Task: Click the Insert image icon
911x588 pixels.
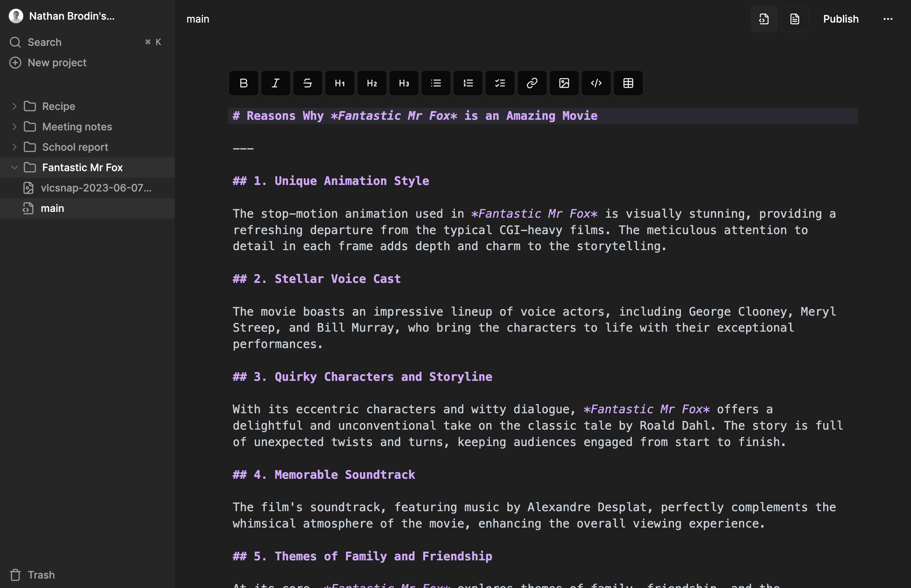Action: tap(564, 82)
